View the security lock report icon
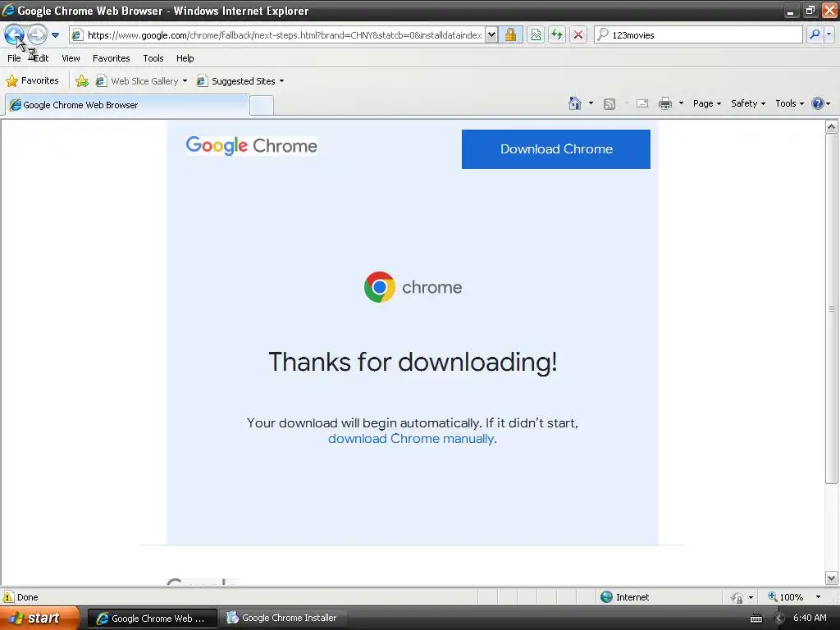Image resolution: width=840 pixels, height=630 pixels. coord(510,34)
